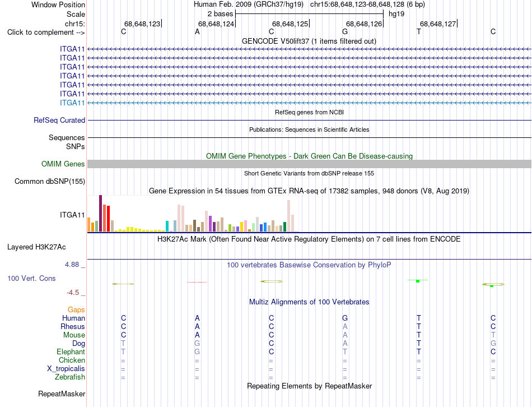Open the RefSeq Curated track label

[59, 121]
